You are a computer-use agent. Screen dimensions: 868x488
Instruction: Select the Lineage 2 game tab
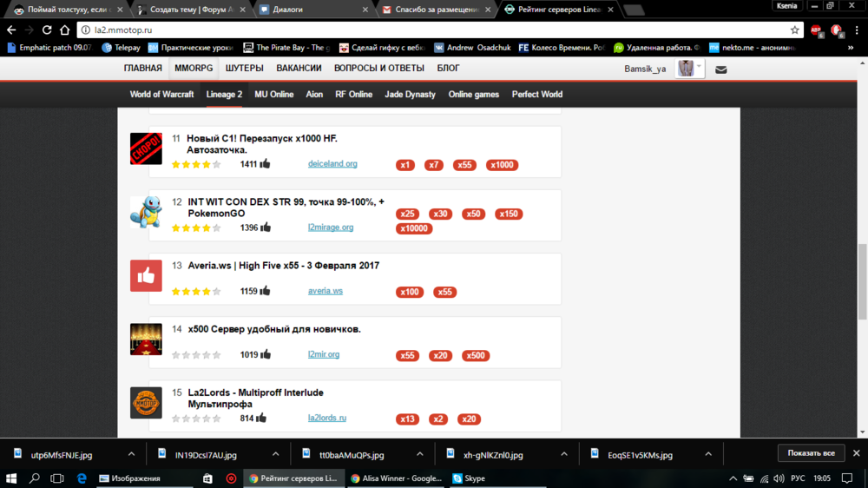(224, 94)
